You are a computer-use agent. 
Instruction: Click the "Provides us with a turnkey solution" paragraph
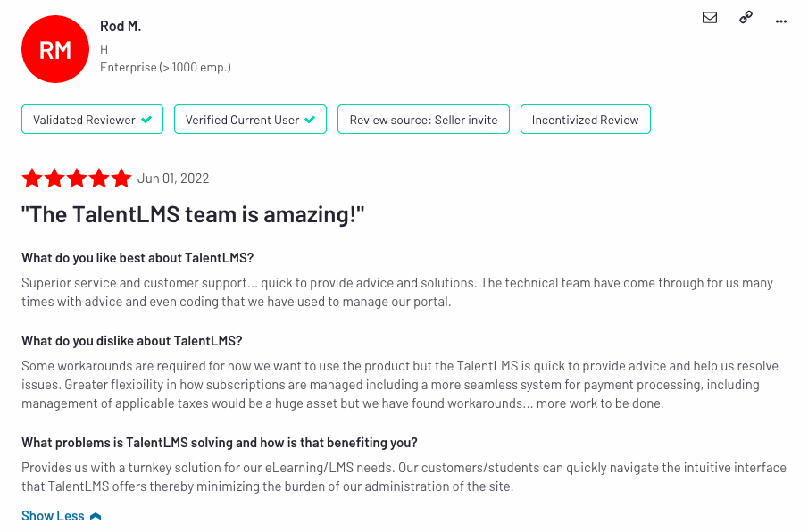tap(404, 477)
